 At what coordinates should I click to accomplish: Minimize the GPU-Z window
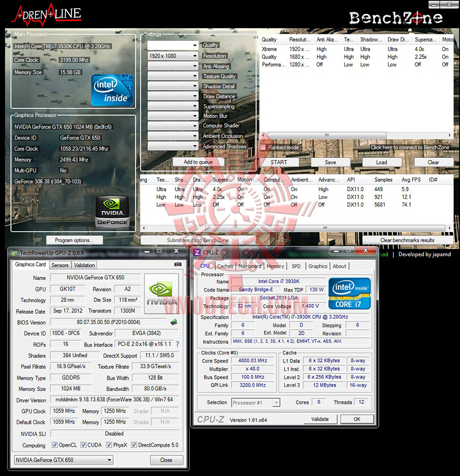point(147,251)
